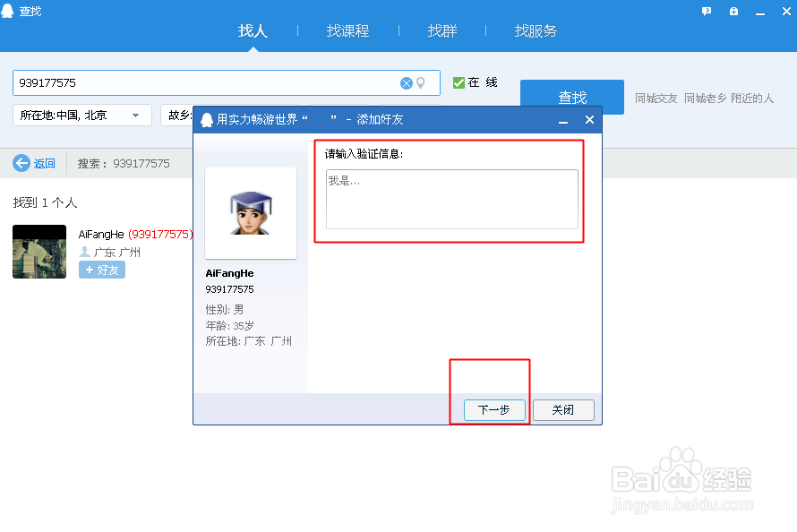Click the 关闭 button in the dialog
Image resolution: width=797 pixels, height=532 pixels.
pos(563,409)
